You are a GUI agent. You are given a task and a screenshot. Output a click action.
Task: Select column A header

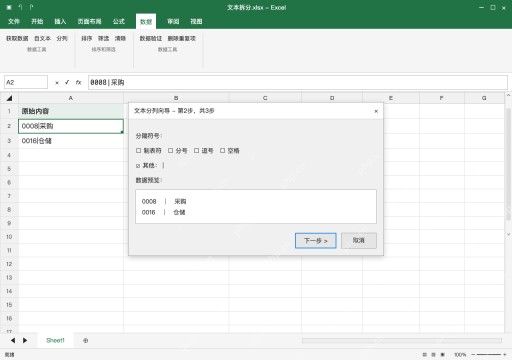71,98
